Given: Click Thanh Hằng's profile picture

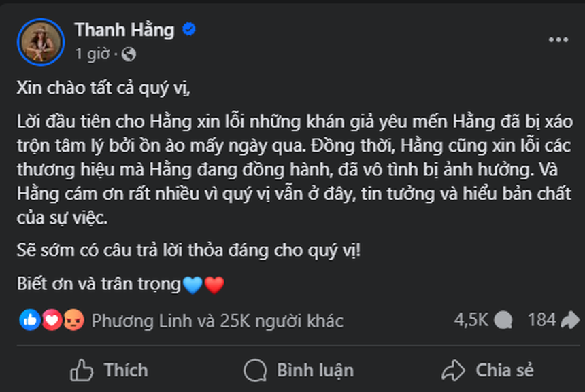Looking at the screenshot, I should pos(41,41).
